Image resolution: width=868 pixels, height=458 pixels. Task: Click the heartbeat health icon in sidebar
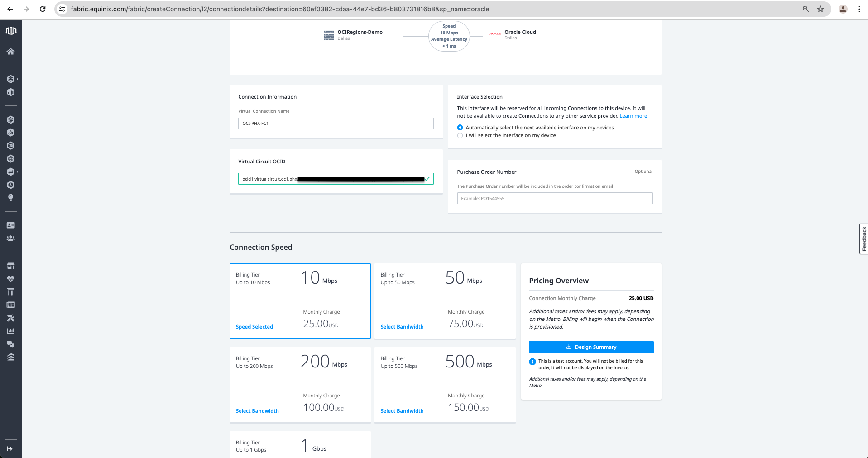coord(10,279)
